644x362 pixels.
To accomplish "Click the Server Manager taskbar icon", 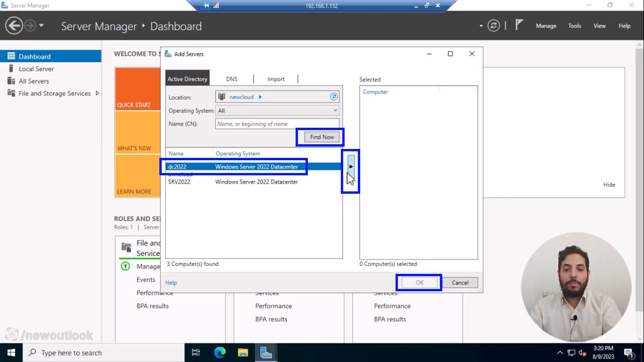I will pos(266,353).
